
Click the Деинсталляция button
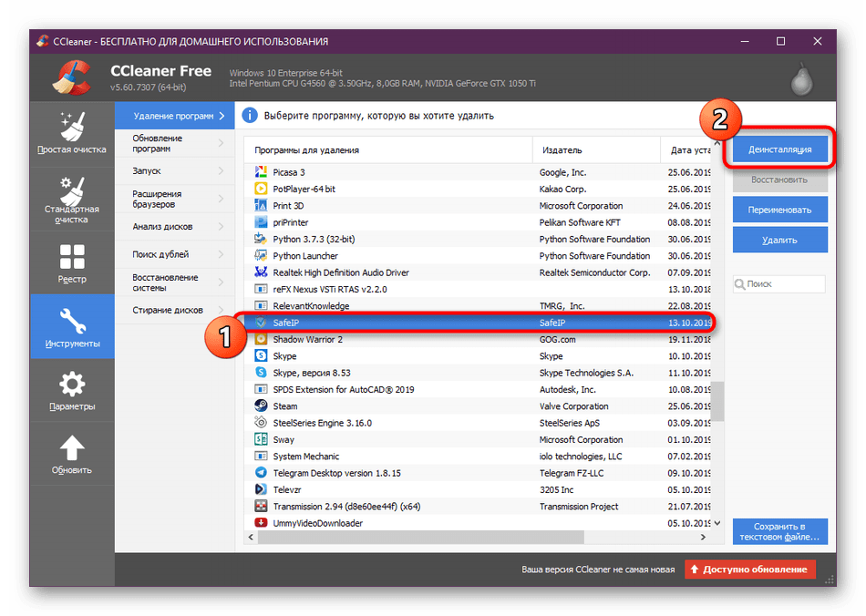point(779,149)
